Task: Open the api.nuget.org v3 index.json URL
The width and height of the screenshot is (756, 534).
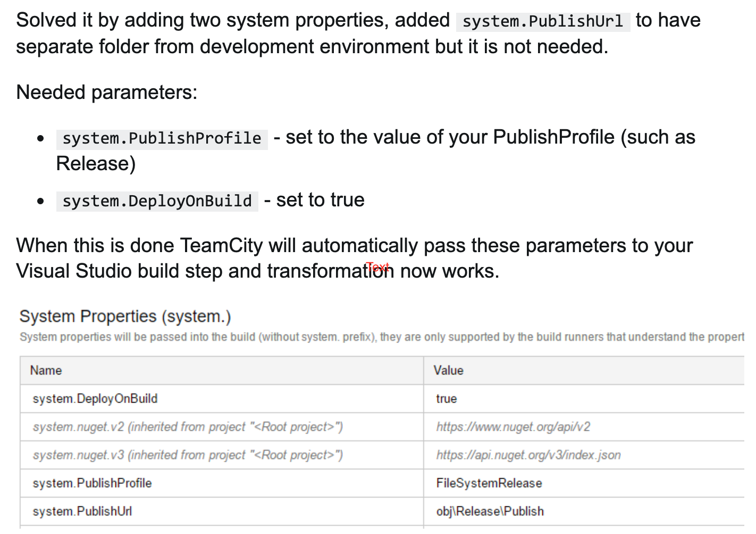Action: click(528, 455)
